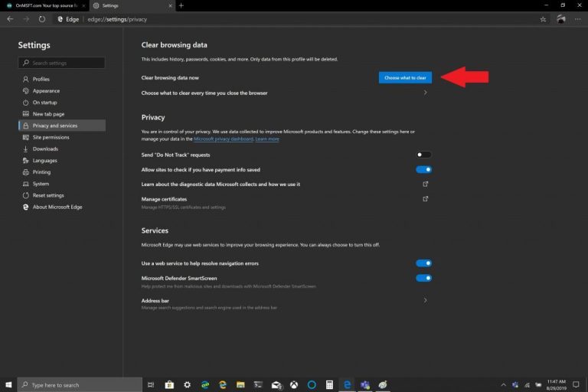
Task: Open external link icon beside Manage certificates
Action: click(x=426, y=199)
